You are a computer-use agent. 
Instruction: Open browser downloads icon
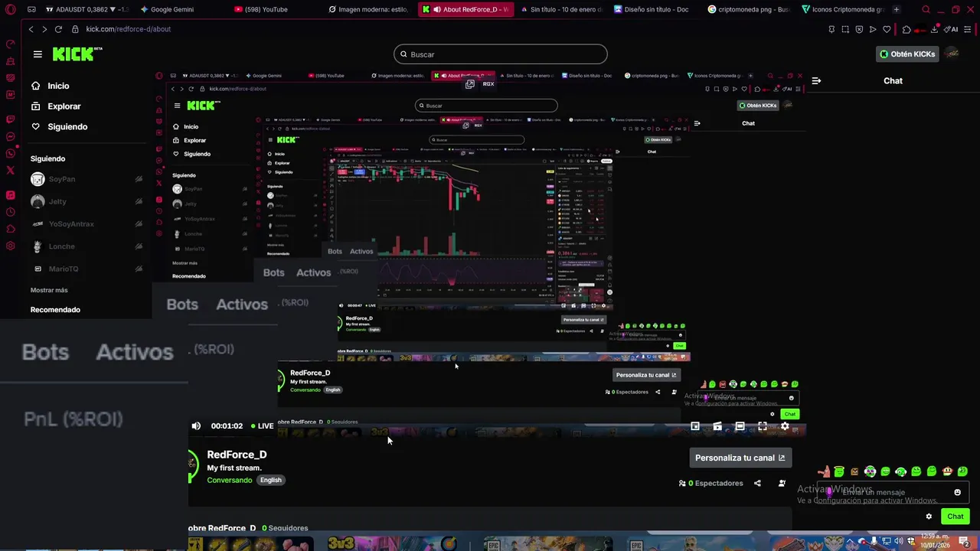(x=934, y=29)
